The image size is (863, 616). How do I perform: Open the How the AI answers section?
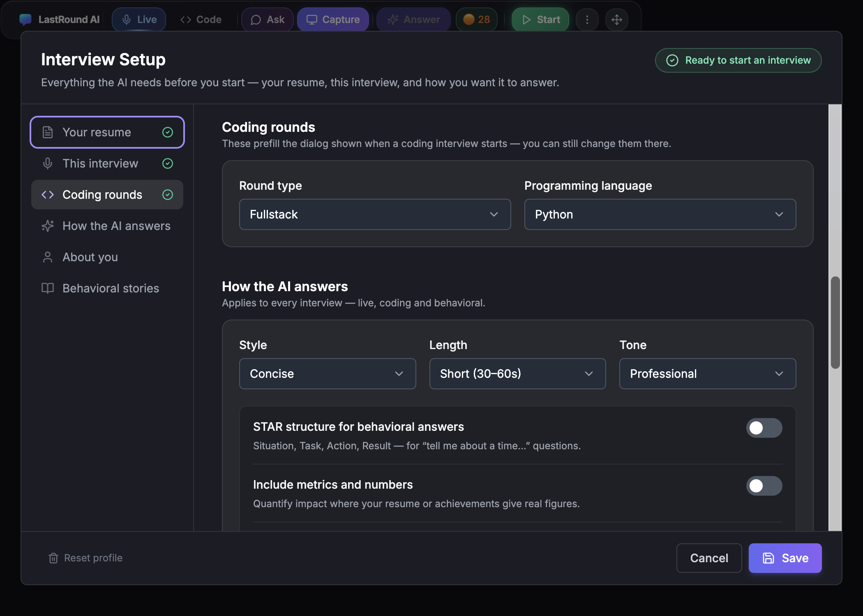[107, 226]
